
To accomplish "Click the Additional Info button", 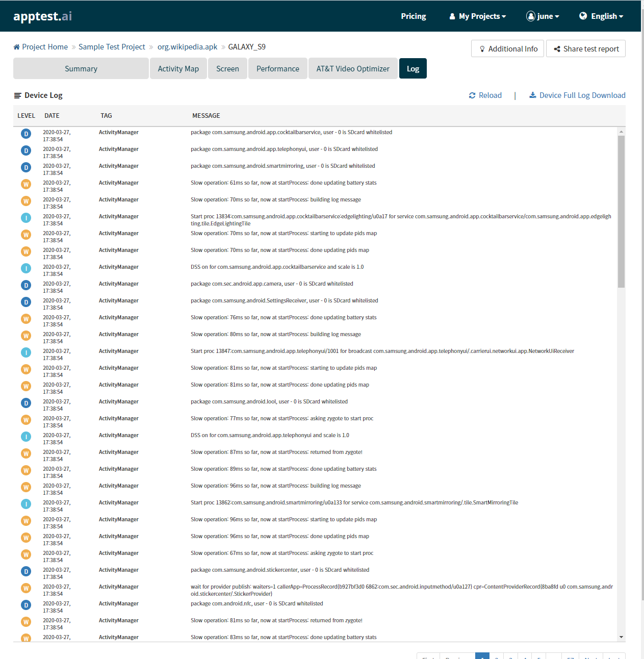I will 507,49.
